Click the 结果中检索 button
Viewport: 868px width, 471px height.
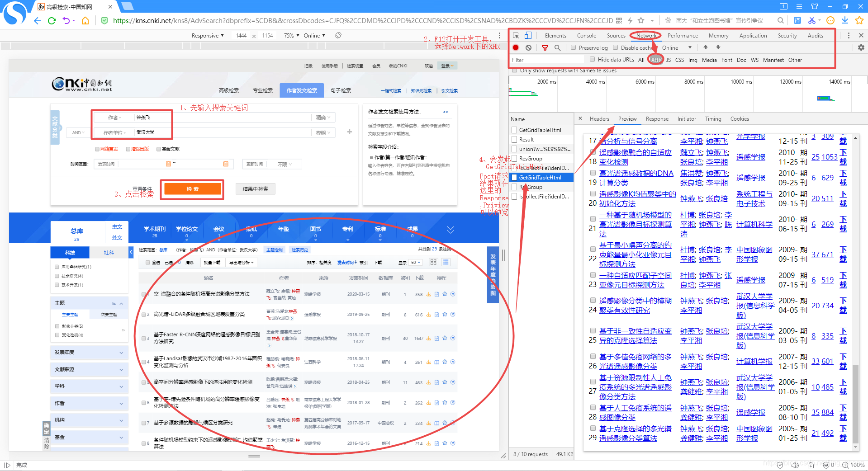[x=255, y=189]
